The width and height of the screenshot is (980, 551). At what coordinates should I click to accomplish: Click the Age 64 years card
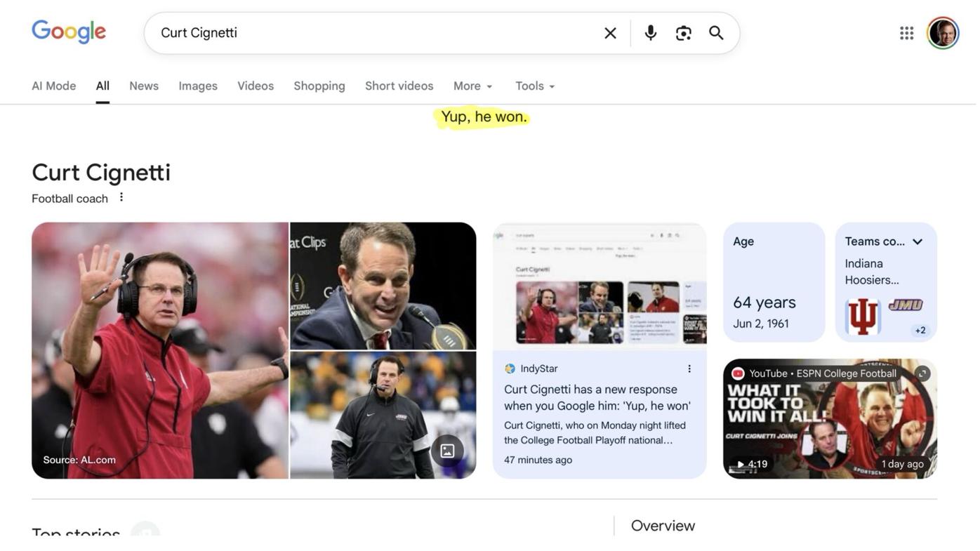coord(774,282)
